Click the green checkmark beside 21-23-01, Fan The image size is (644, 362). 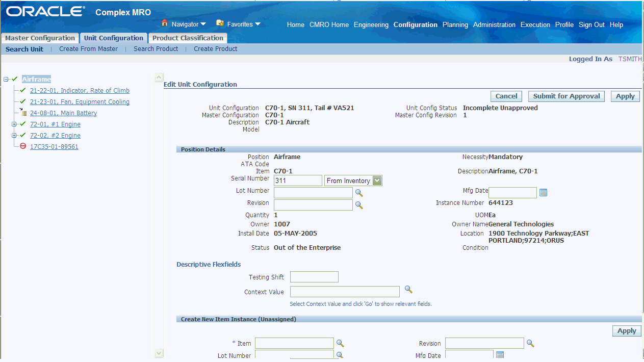[x=23, y=101]
